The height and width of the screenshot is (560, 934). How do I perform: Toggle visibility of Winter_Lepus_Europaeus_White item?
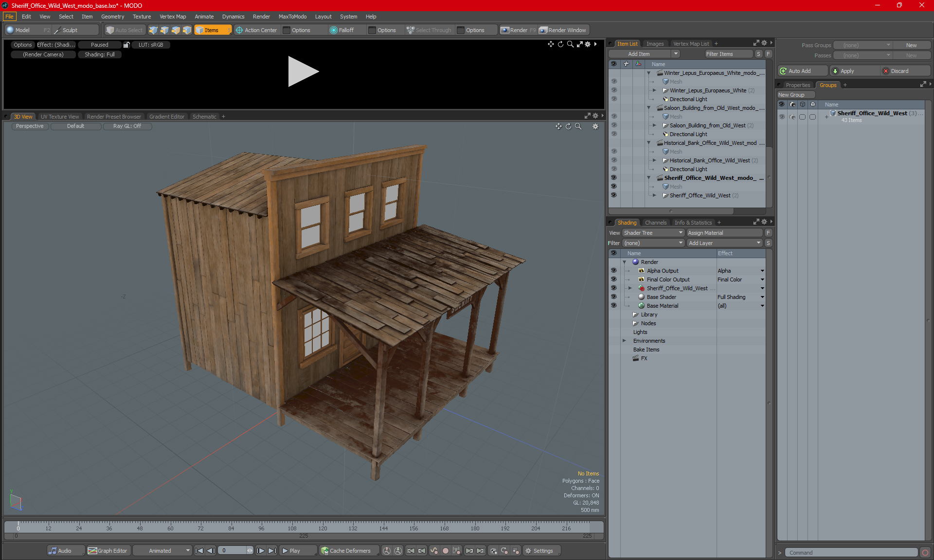point(614,90)
